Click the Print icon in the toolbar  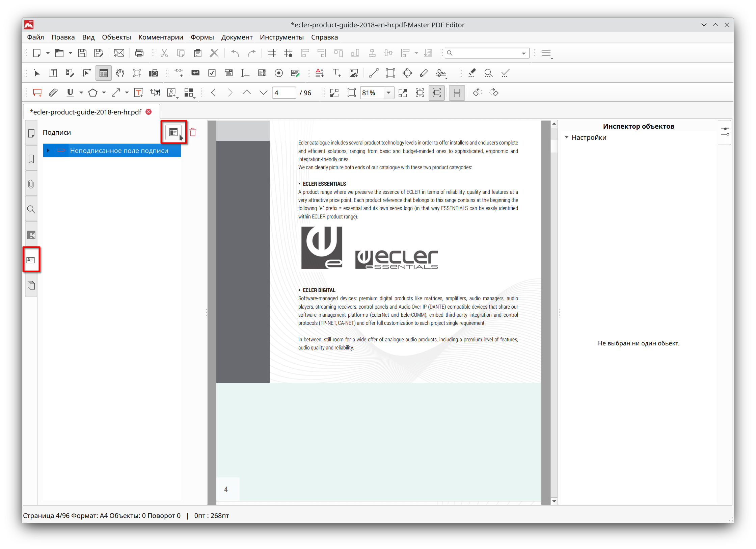(x=139, y=53)
